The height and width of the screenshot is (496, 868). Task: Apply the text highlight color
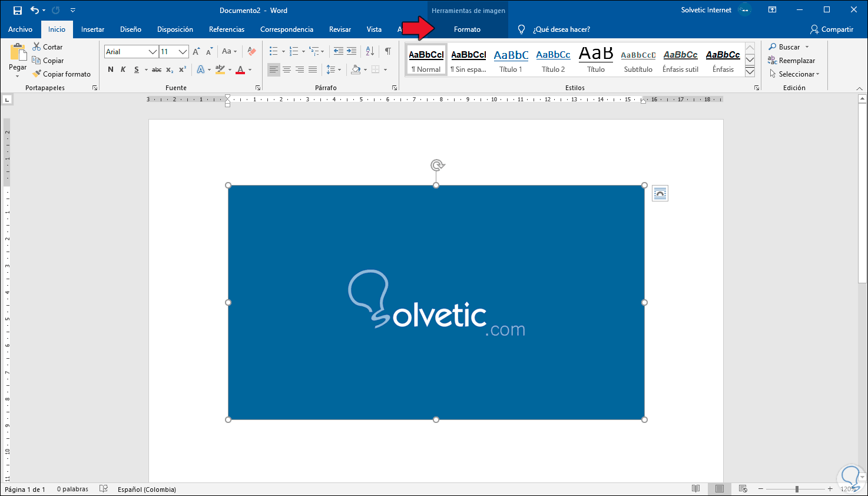tap(220, 70)
